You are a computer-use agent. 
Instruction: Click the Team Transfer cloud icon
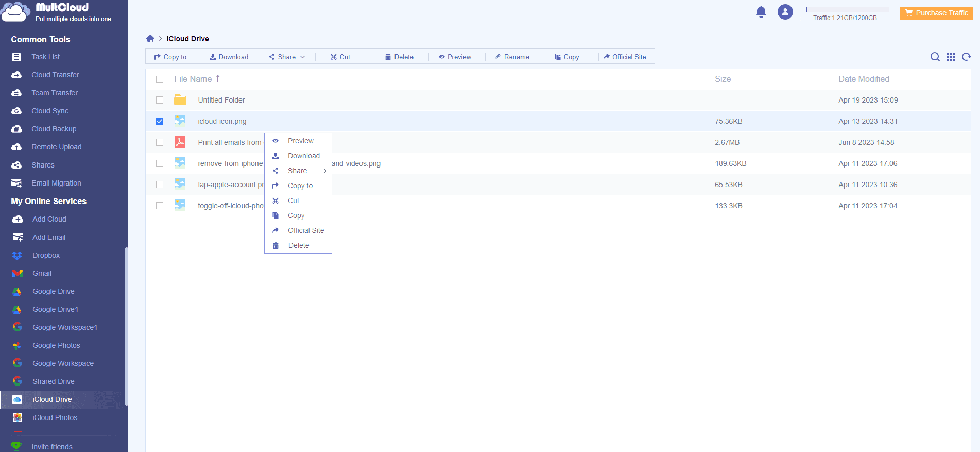point(16,93)
